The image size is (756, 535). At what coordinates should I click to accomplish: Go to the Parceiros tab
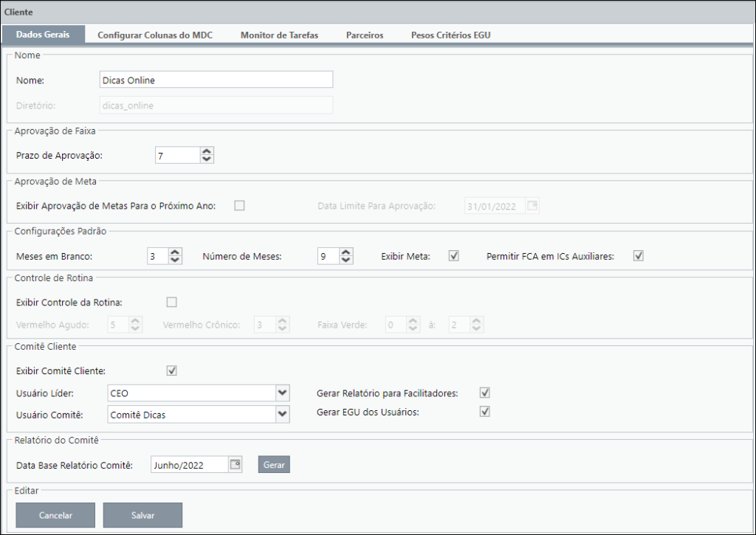tap(365, 35)
